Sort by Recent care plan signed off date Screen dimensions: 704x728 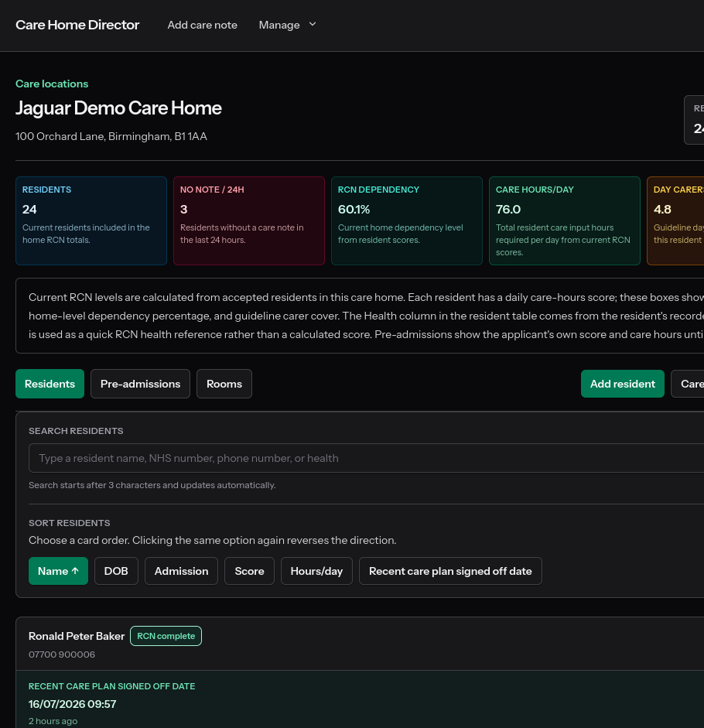[x=450, y=571]
